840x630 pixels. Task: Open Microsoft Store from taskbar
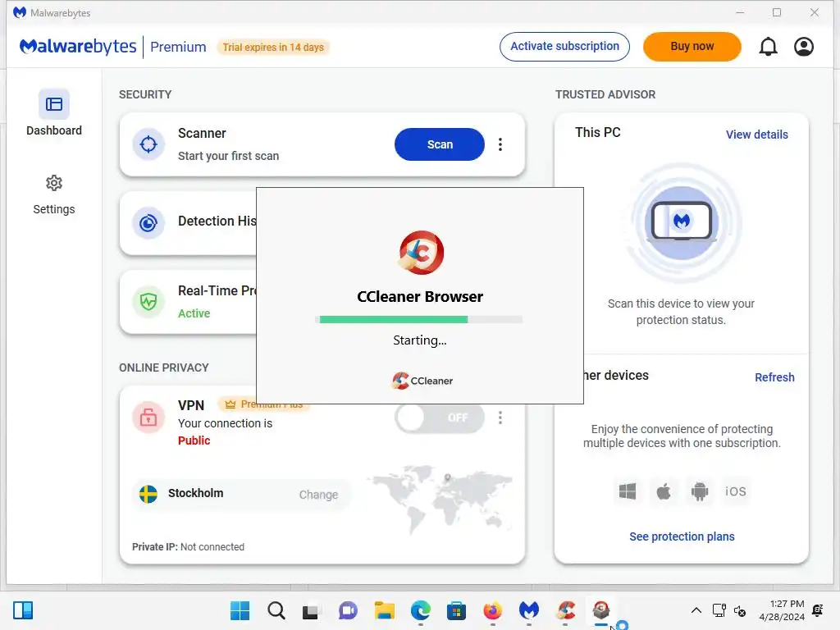point(456,610)
